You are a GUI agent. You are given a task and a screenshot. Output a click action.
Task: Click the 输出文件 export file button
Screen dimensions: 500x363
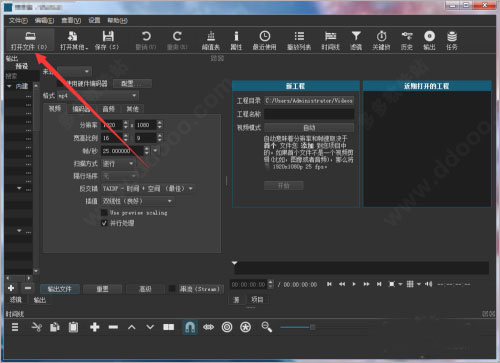[x=60, y=289]
